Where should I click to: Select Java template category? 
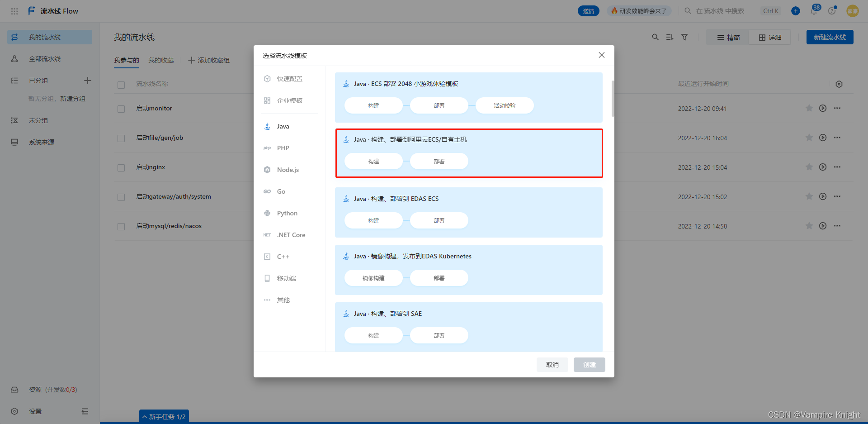click(289, 126)
